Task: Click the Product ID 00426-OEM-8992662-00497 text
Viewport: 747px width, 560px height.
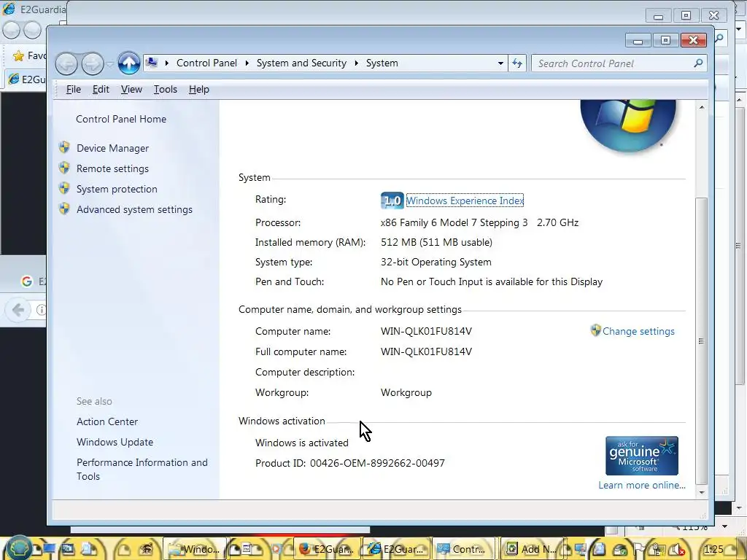Action: coord(349,463)
